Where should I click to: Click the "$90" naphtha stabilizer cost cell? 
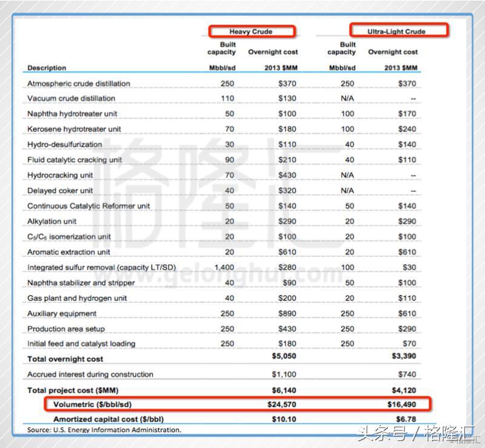[289, 283]
